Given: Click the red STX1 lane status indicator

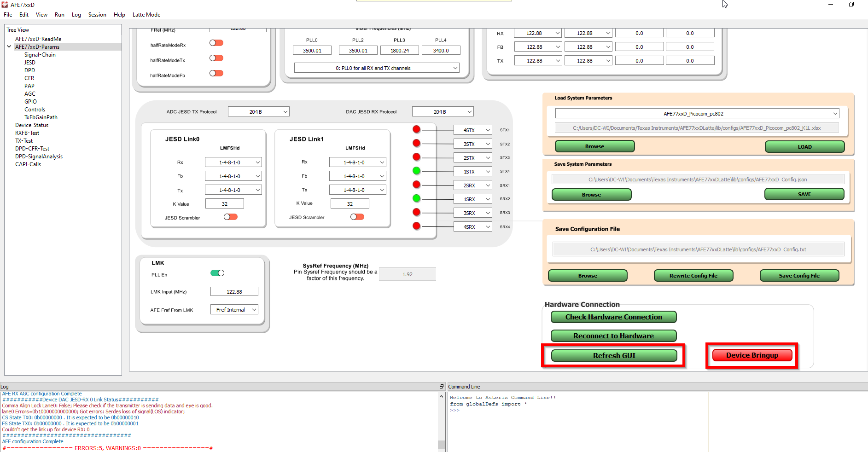Looking at the screenshot, I should [416, 129].
